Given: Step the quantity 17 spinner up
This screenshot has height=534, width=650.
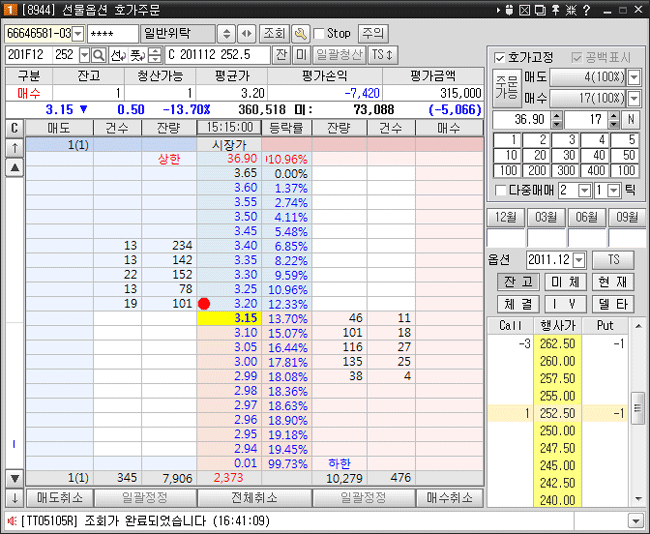Looking at the screenshot, I should 614,115.
